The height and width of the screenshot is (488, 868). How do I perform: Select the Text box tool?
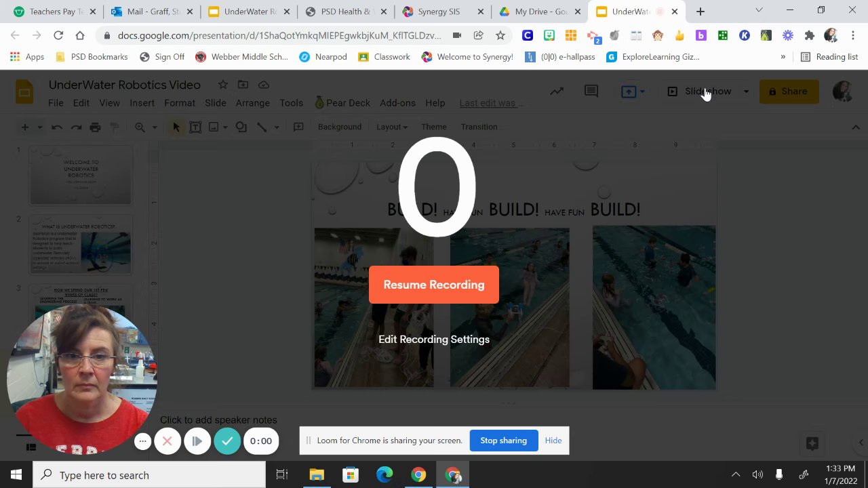coord(195,127)
